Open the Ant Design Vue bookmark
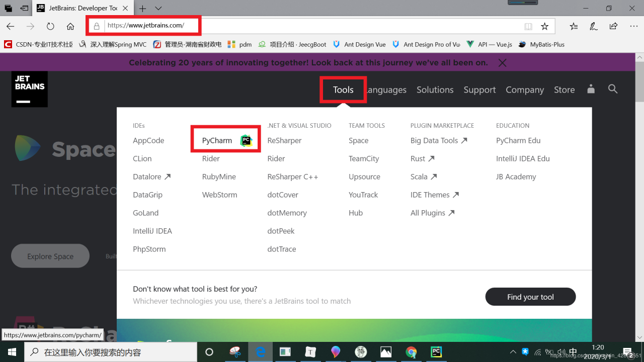This screenshot has height=362, width=644. (359, 44)
